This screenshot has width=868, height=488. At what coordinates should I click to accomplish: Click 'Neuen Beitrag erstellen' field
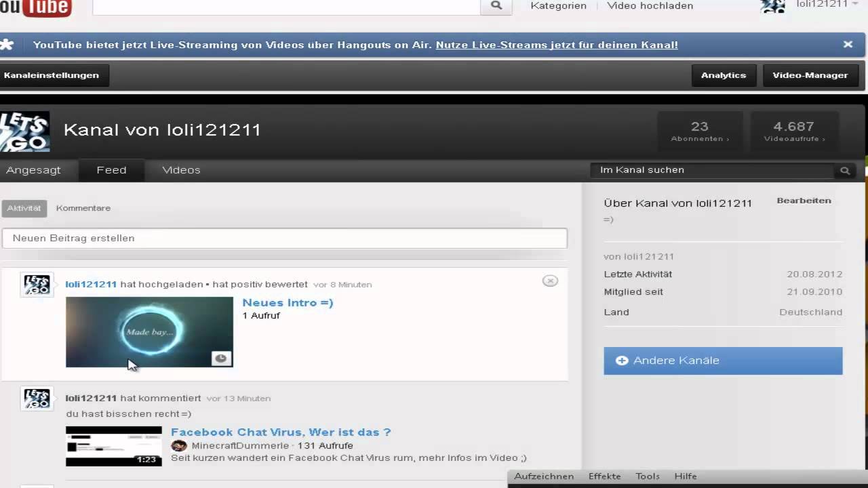[x=284, y=238]
